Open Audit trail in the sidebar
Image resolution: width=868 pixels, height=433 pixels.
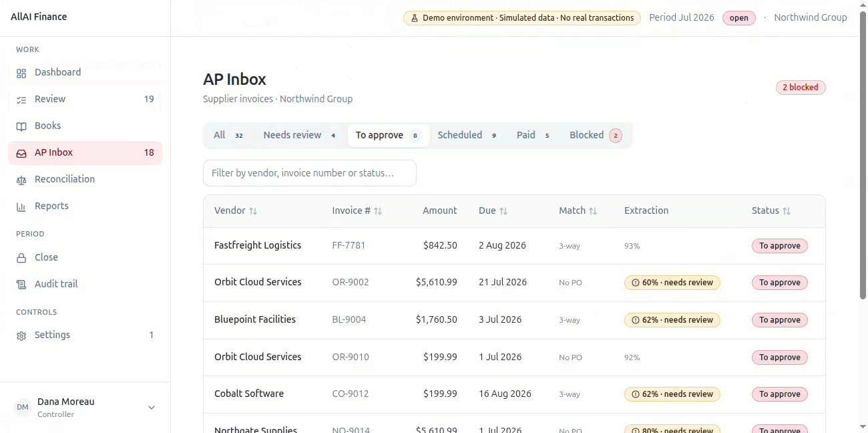(85, 284)
